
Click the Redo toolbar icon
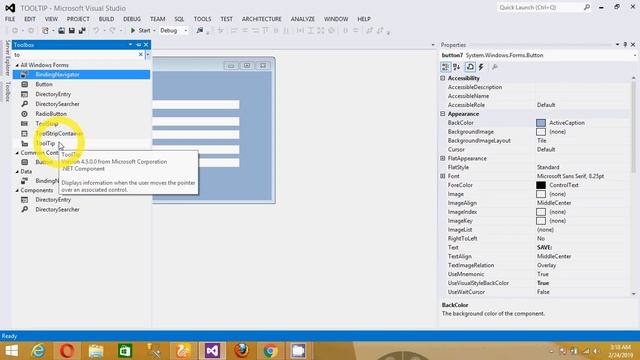tap(113, 31)
